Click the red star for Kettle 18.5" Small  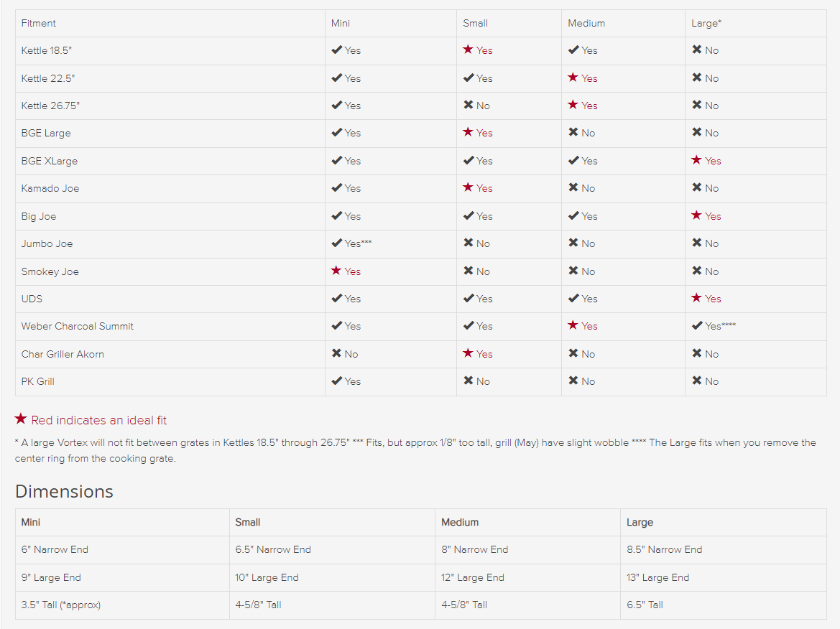pos(468,50)
